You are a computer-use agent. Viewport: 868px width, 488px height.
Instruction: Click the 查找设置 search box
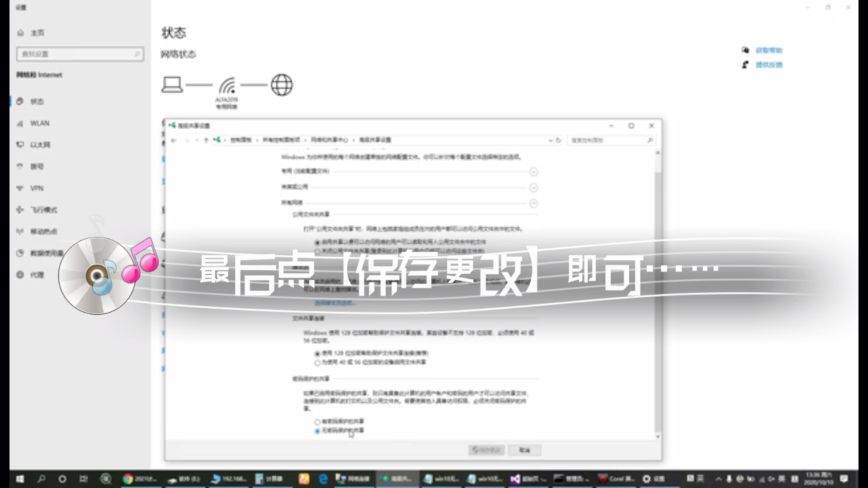click(80, 54)
